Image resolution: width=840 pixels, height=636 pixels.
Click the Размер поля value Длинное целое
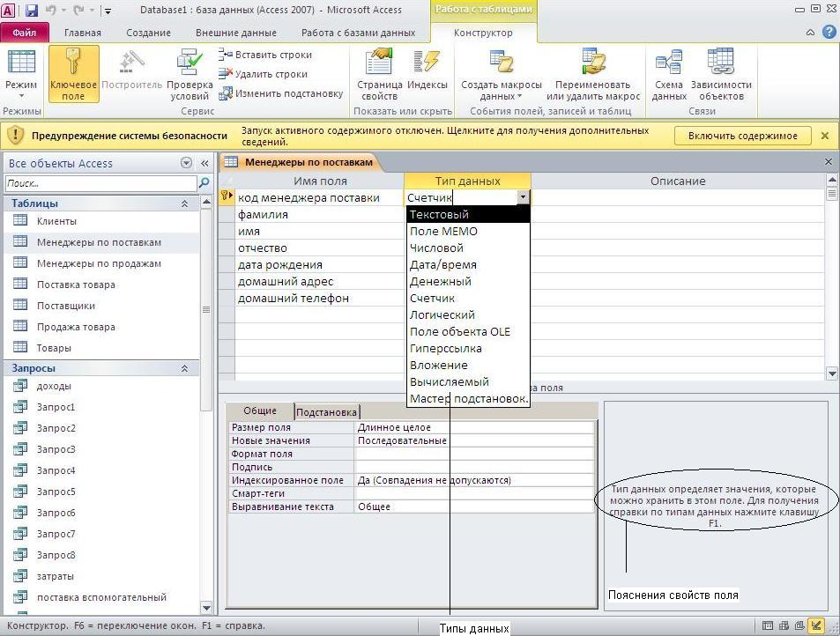(x=474, y=427)
